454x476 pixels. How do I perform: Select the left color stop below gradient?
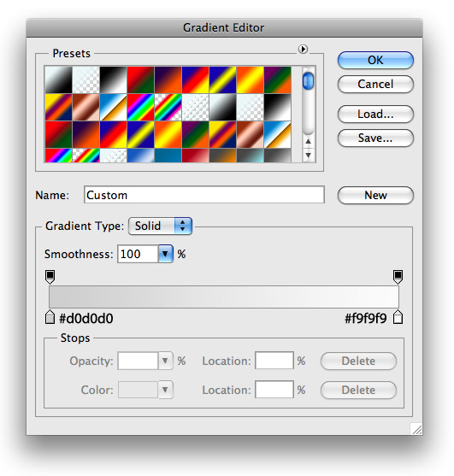click(50, 317)
